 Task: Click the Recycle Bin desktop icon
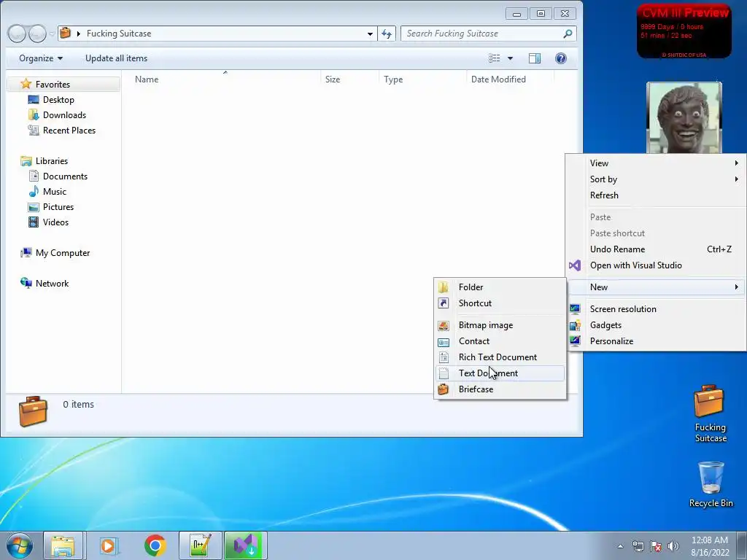(711, 484)
